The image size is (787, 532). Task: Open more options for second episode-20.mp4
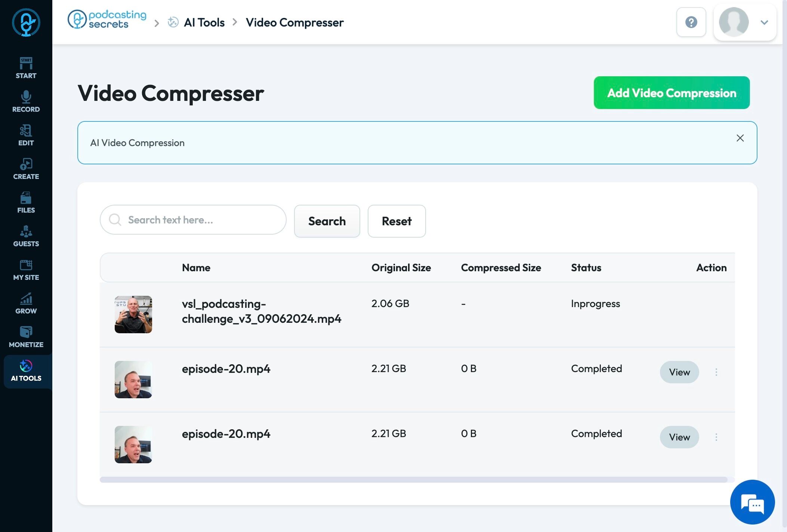(x=716, y=437)
